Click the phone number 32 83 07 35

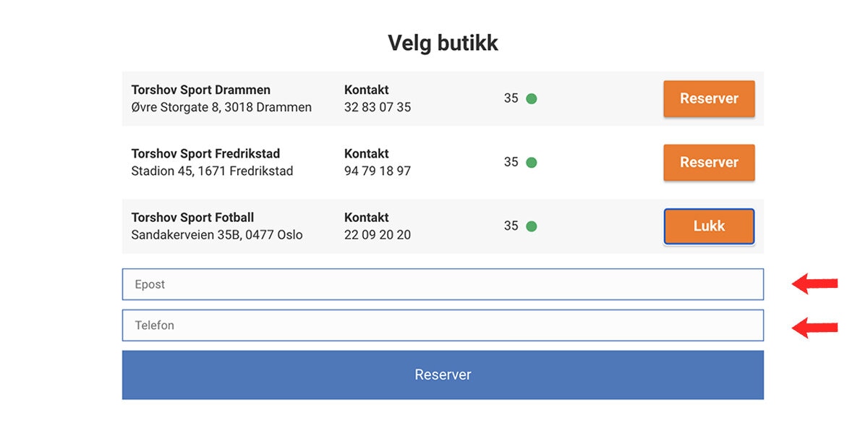point(378,107)
